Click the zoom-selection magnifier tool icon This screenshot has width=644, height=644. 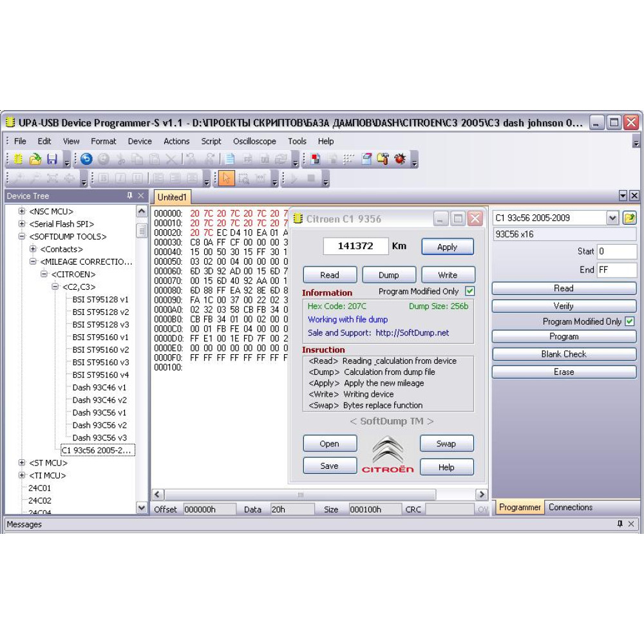pyautogui.click(x=244, y=178)
